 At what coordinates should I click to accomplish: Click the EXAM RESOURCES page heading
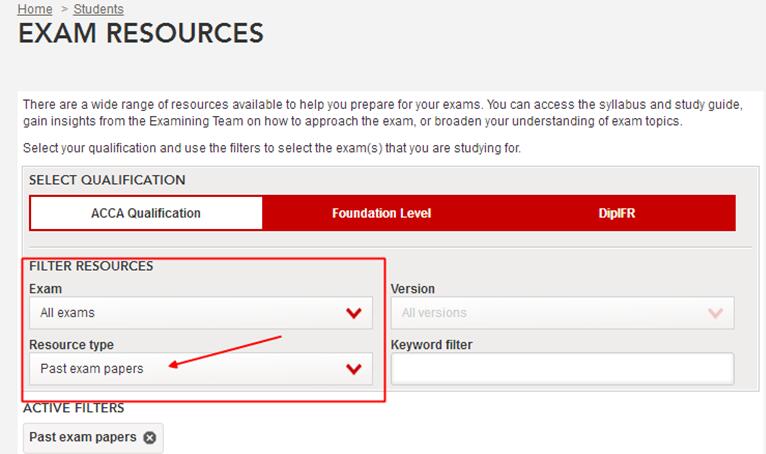tap(141, 34)
